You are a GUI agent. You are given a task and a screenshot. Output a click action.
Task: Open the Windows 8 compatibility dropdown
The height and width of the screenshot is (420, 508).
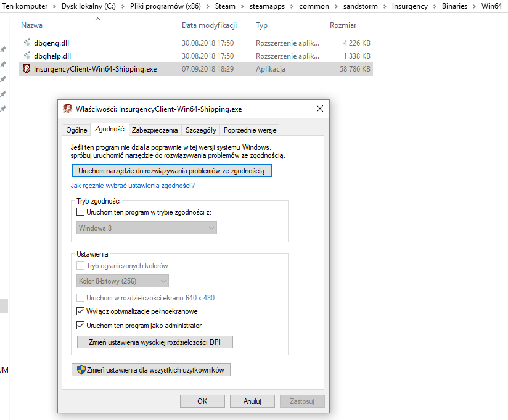[x=147, y=228]
